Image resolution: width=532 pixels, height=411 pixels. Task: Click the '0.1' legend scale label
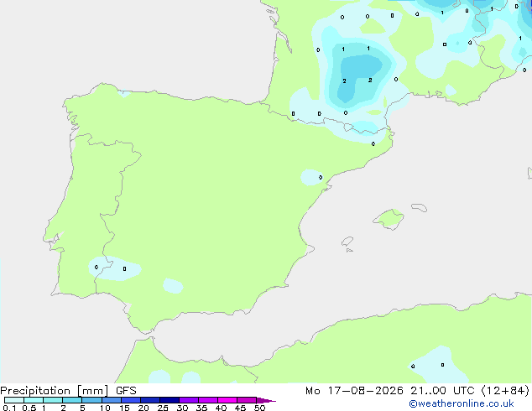(9, 408)
